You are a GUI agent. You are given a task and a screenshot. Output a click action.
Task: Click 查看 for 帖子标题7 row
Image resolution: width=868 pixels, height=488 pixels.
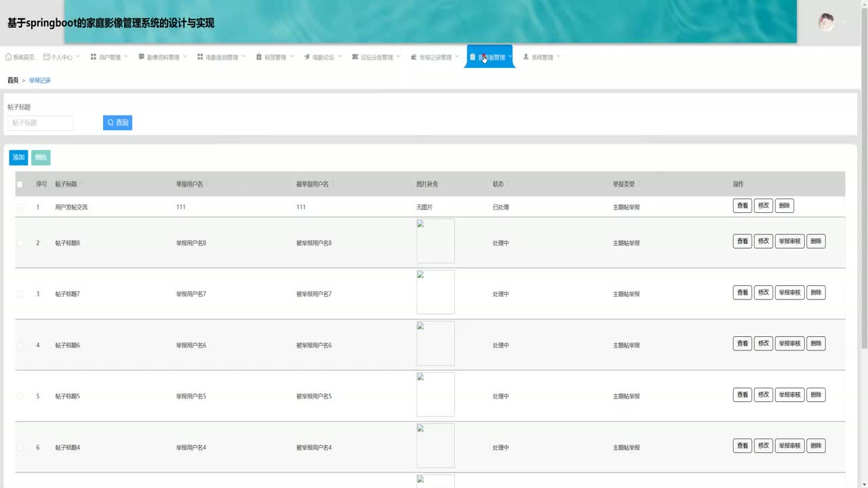point(743,293)
